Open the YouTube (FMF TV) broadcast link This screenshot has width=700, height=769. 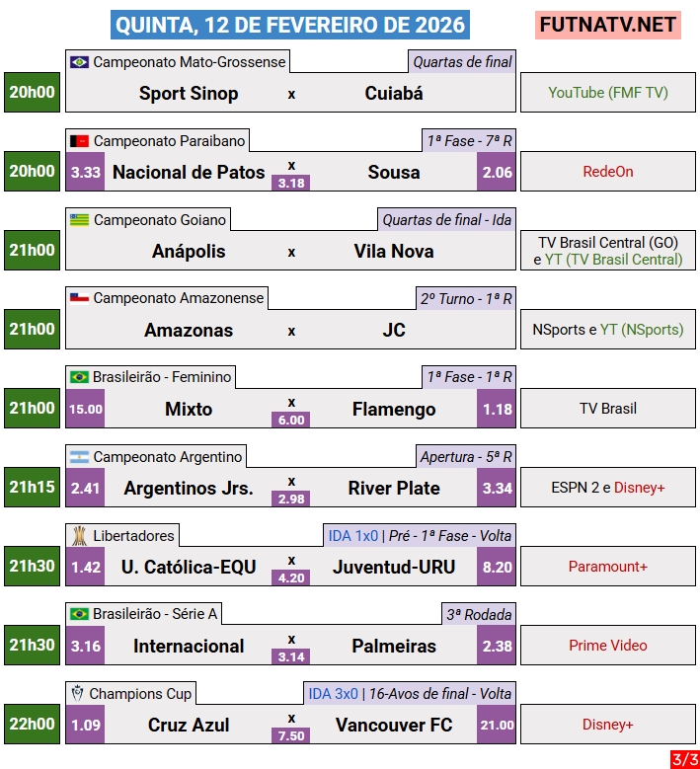tap(607, 93)
